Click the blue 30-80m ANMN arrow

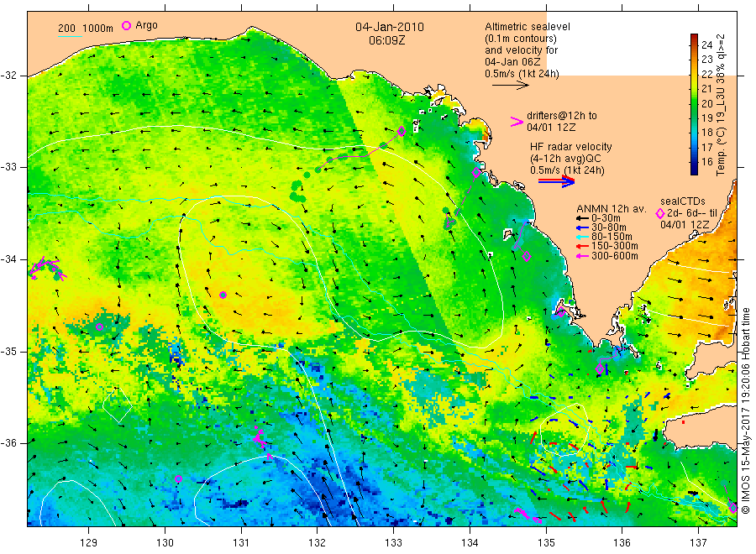pos(582,227)
